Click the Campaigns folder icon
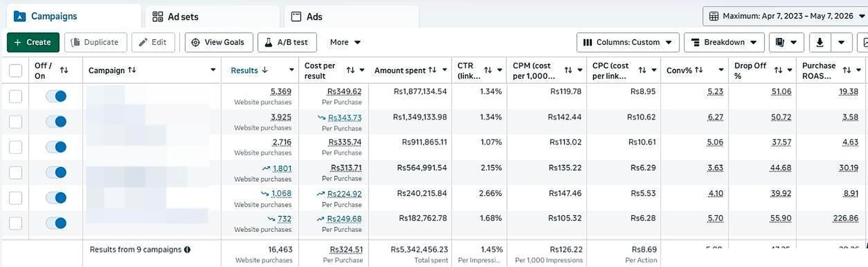This screenshot has height=267, width=868. tap(20, 16)
